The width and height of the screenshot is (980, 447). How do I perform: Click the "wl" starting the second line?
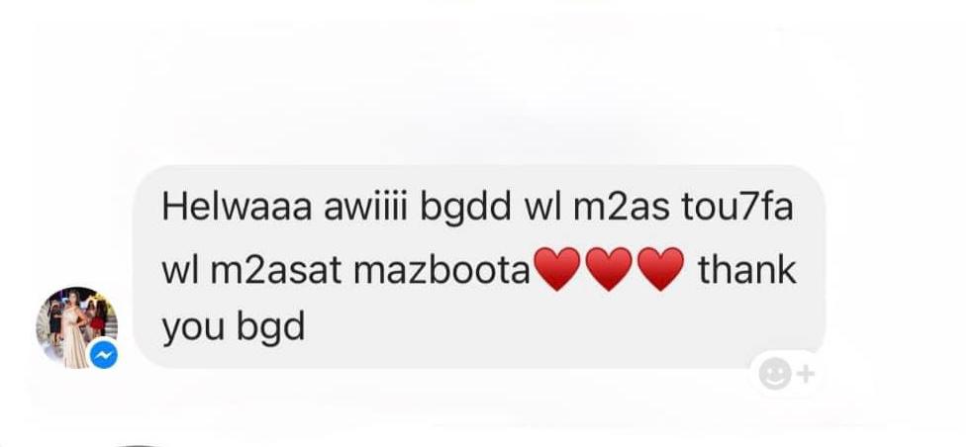click(x=180, y=271)
